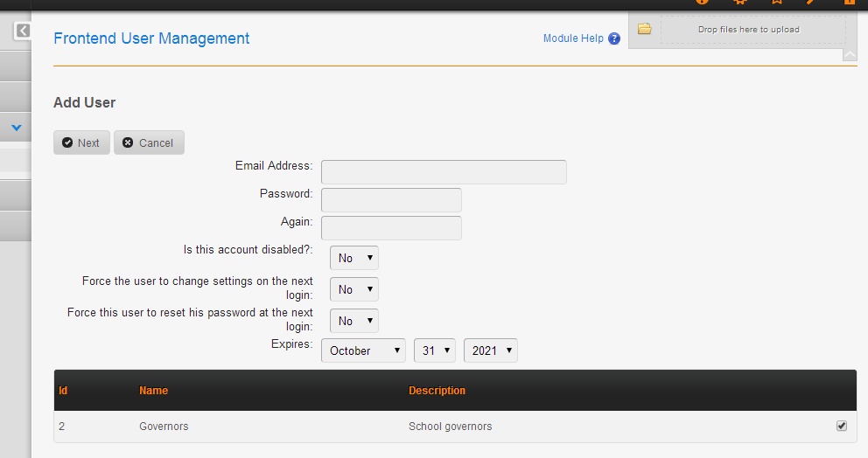
Task: Open the Module Help text link
Action: click(x=573, y=38)
